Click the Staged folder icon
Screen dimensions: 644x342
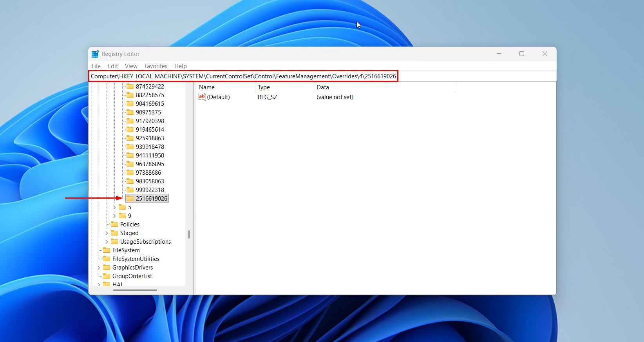click(x=114, y=233)
